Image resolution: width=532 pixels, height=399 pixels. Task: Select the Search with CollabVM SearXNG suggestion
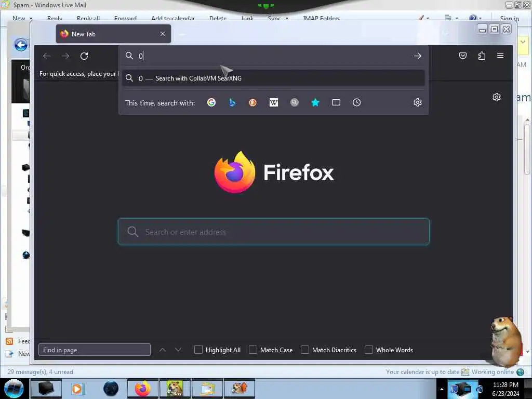pyautogui.click(x=273, y=78)
